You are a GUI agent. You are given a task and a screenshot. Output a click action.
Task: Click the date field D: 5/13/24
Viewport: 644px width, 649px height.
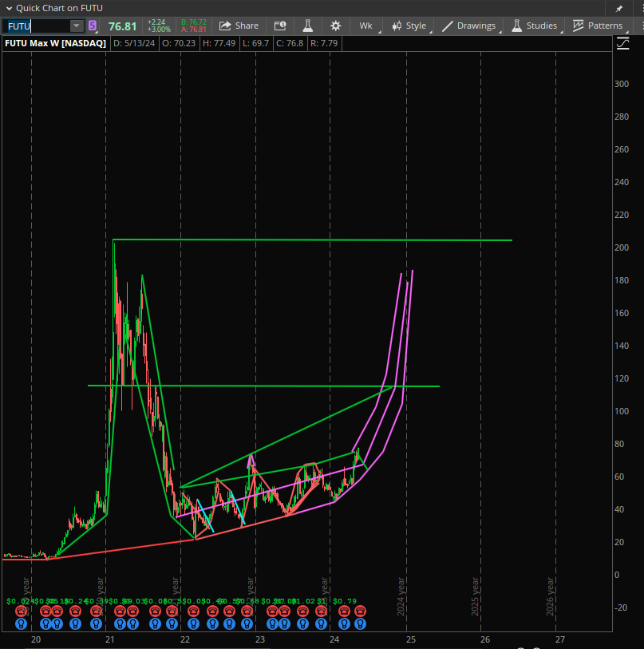coord(134,43)
